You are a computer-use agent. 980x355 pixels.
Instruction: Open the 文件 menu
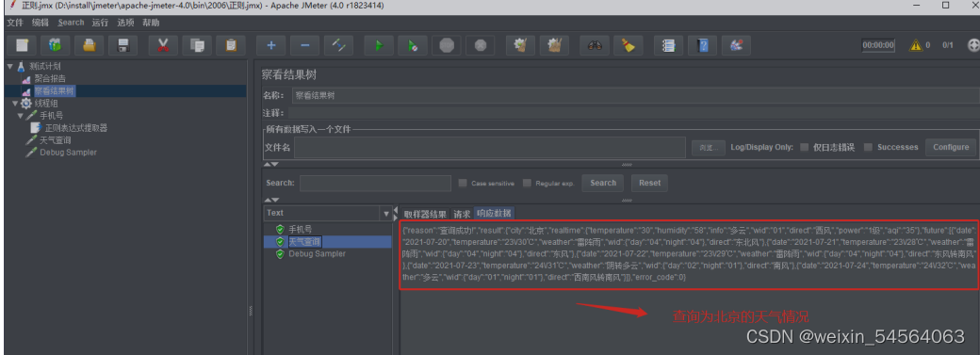(x=15, y=23)
